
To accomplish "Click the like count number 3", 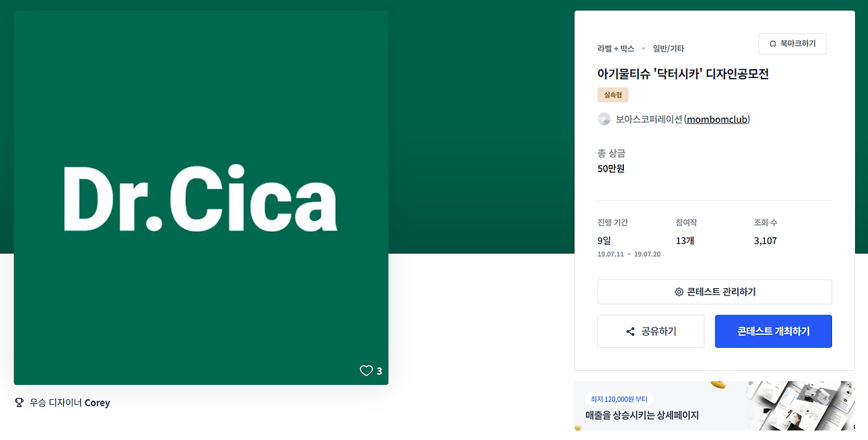I will [379, 372].
